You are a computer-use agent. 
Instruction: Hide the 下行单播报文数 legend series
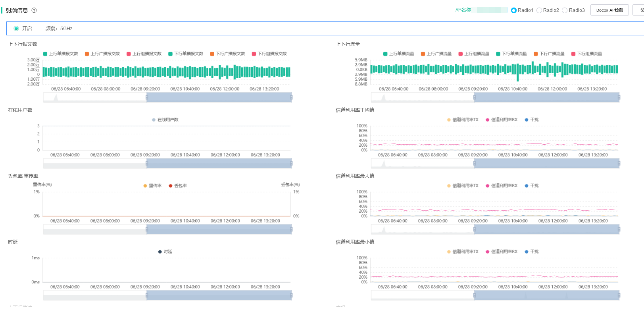(186, 54)
